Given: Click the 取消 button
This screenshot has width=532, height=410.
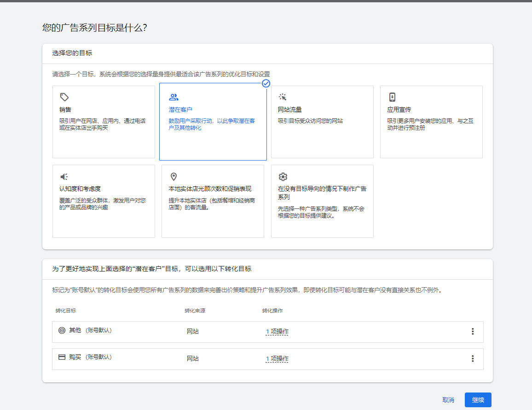Looking at the screenshot, I should point(448,400).
